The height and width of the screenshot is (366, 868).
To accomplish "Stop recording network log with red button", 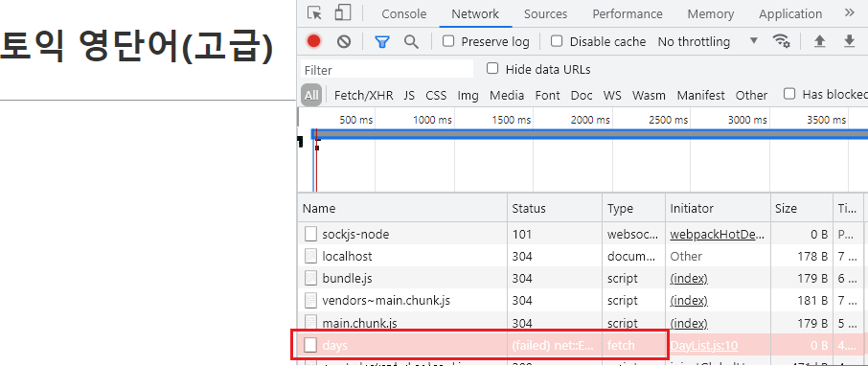I will pyautogui.click(x=314, y=41).
